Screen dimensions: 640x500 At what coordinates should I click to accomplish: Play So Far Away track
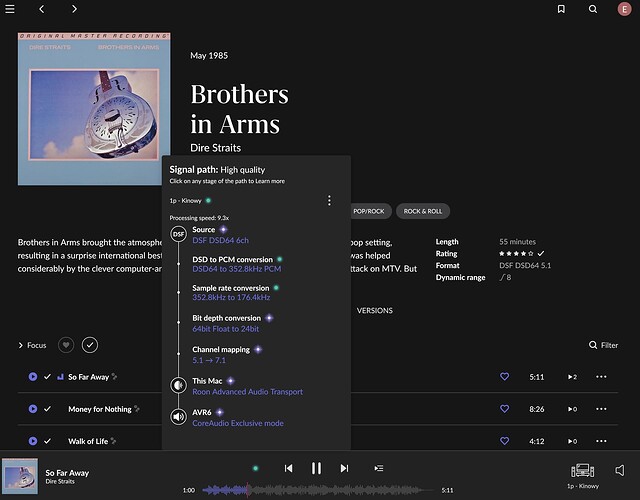[33, 377]
